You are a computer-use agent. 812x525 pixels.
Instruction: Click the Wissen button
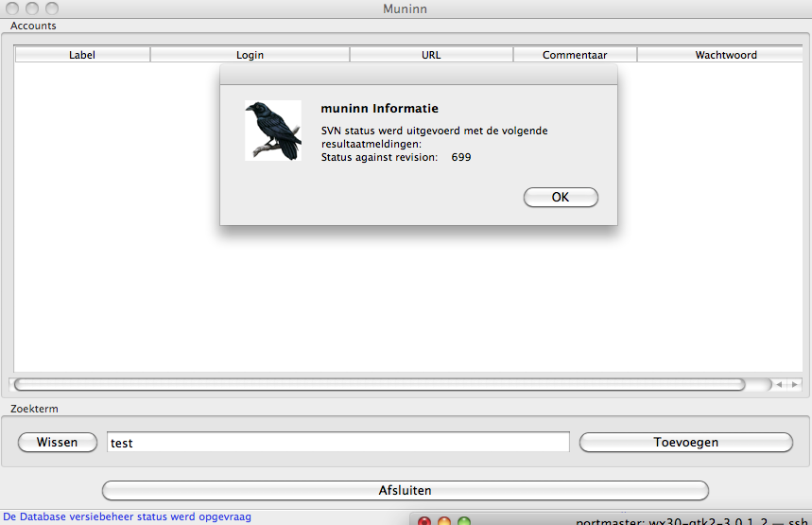coord(58,442)
